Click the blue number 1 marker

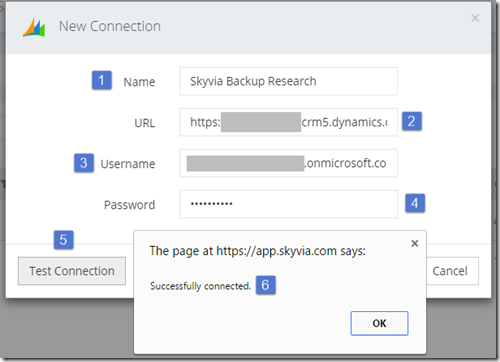102,80
